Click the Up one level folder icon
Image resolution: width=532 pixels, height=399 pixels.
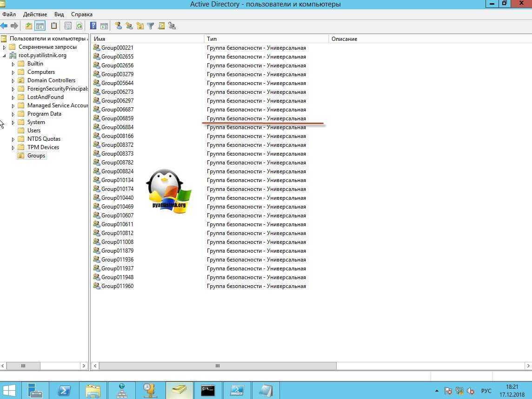click(x=29, y=26)
